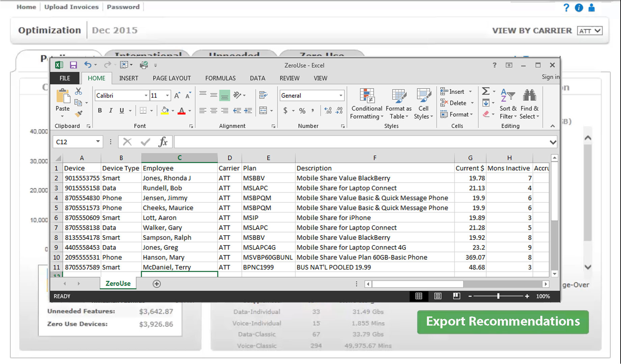Image resolution: width=621 pixels, height=364 pixels.
Task: Click Increase Decimal icon
Action: pos(328,111)
